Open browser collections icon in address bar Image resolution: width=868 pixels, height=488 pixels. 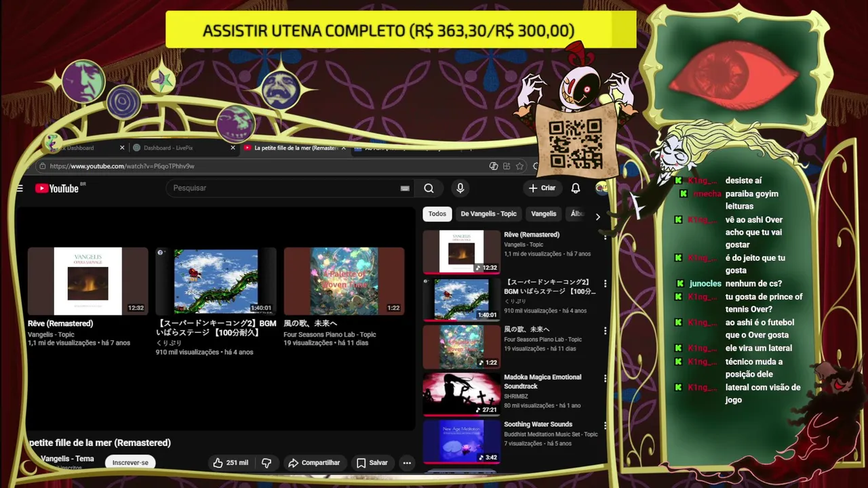[507, 166]
